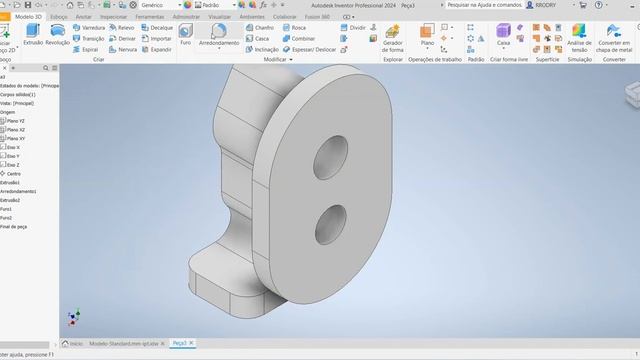This screenshot has height=360, width=640.
Task: Click the Decalque decal tool
Action: coord(157,28)
